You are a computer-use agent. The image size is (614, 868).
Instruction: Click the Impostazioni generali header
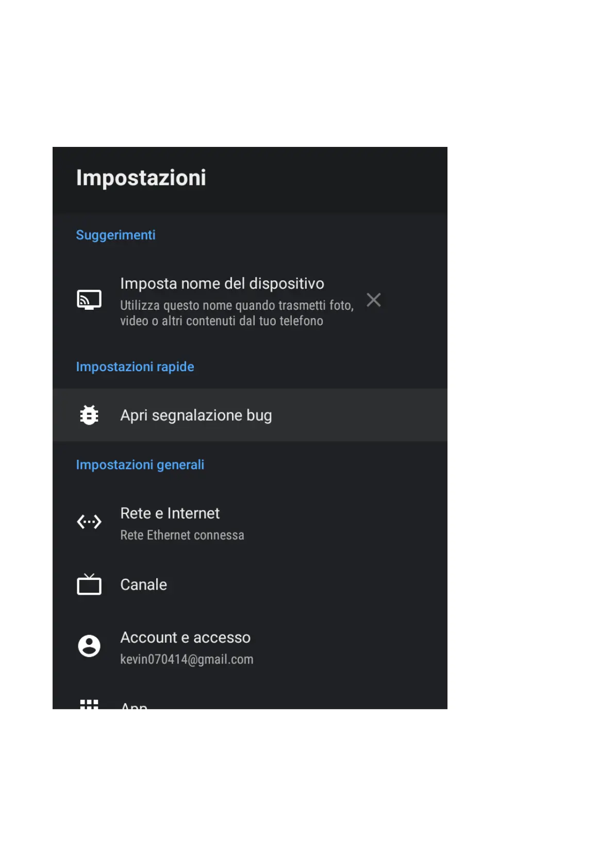(140, 464)
